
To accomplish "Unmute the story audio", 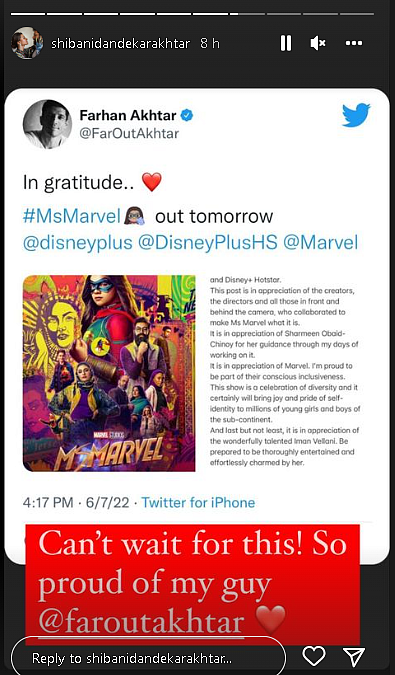I will click(x=318, y=43).
